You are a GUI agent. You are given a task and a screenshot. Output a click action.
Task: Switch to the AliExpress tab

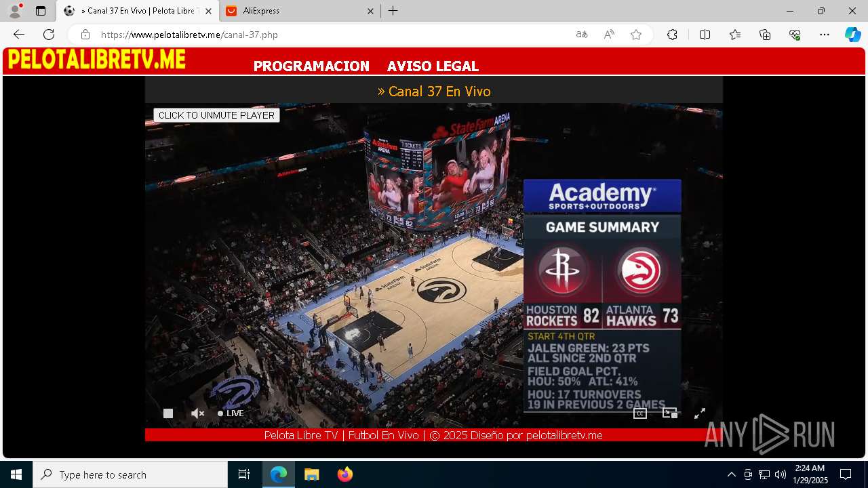click(300, 11)
